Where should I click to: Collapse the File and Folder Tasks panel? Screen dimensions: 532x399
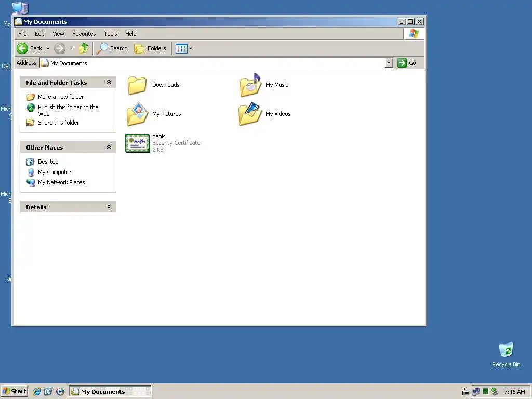pyautogui.click(x=109, y=82)
